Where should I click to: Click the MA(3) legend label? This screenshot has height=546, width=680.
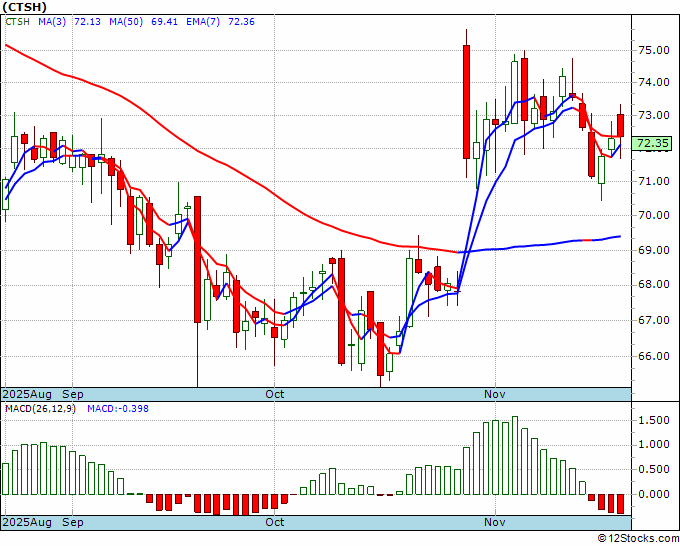pos(52,22)
